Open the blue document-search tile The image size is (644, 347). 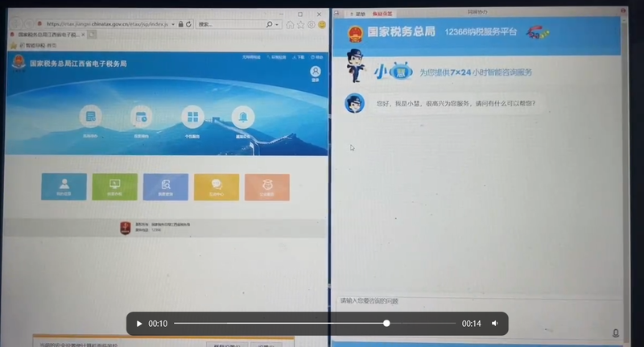click(x=166, y=187)
